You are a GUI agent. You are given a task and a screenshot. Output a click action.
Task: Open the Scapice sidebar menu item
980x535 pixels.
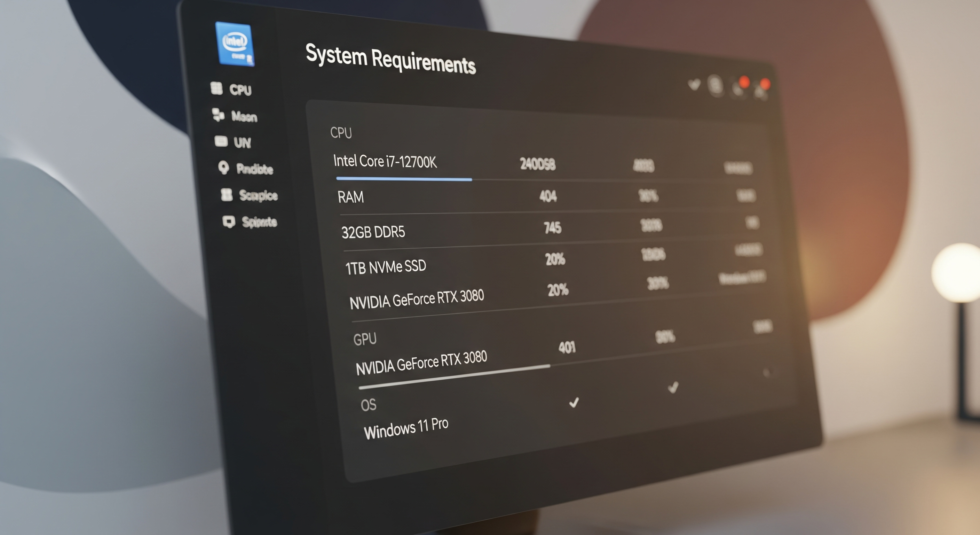258,196
